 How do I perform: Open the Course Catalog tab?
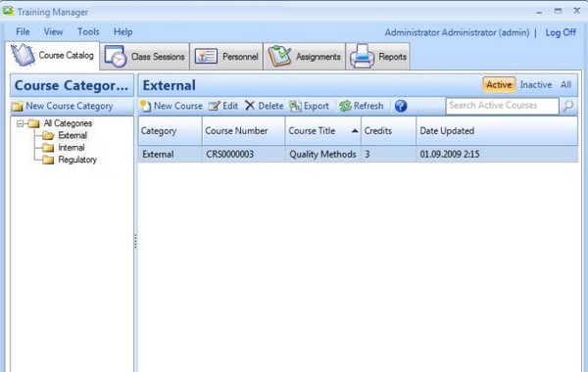pos(52,56)
